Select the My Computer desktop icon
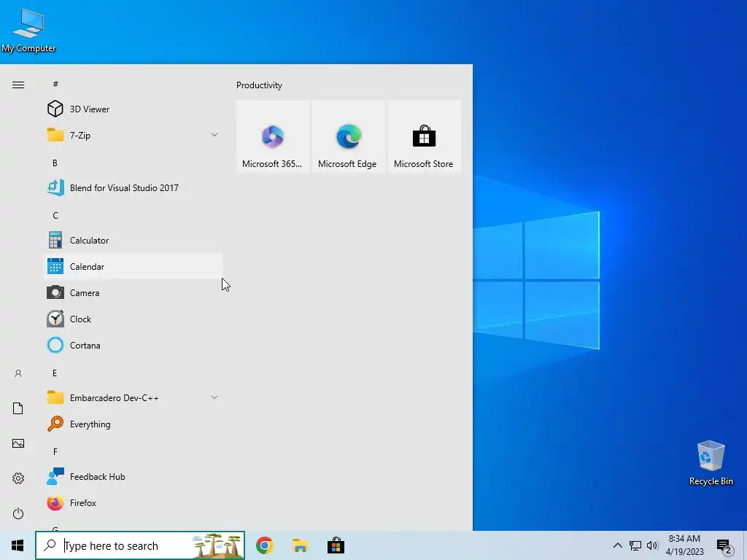The width and height of the screenshot is (747, 560). point(28,31)
